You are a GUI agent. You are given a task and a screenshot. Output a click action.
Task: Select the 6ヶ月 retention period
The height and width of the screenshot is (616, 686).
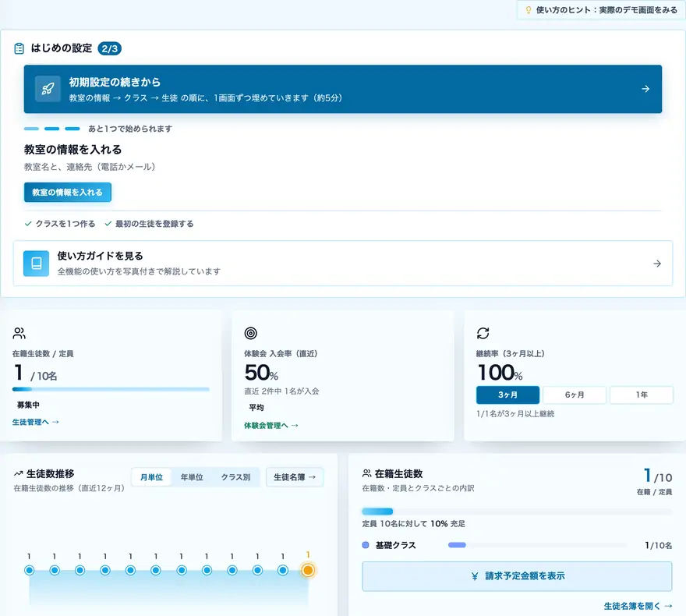tap(575, 395)
